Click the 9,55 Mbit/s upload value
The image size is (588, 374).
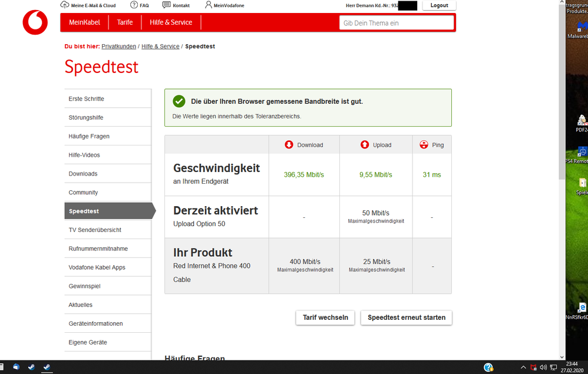tap(376, 175)
